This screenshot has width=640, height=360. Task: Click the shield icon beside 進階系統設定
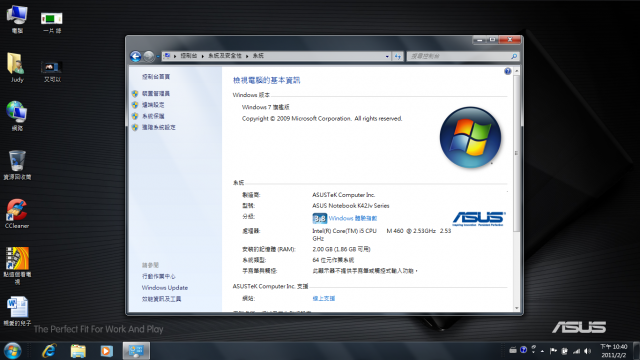(x=135, y=127)
